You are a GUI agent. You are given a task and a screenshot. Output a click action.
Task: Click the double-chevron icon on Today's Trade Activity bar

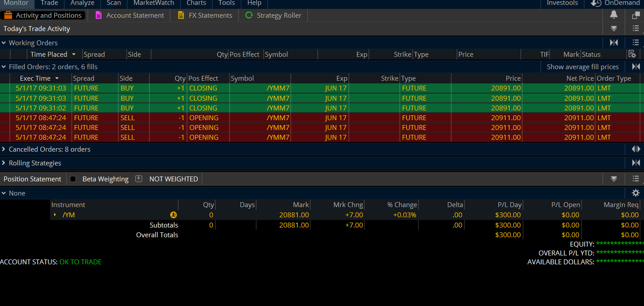coord(614,29)
